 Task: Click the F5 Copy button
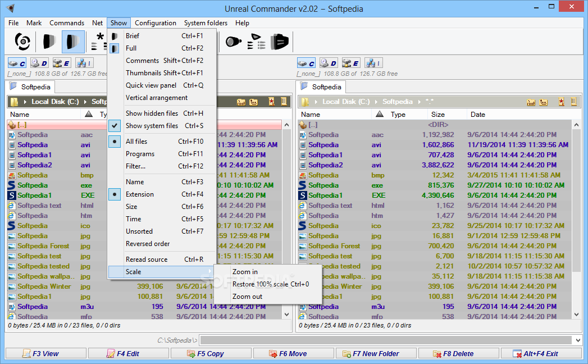[x=211, y=353]
